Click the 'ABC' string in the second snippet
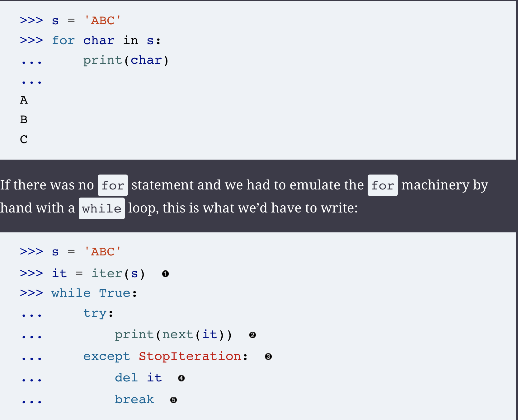Viewport: 518px width, 420px height. pos(102,251)
